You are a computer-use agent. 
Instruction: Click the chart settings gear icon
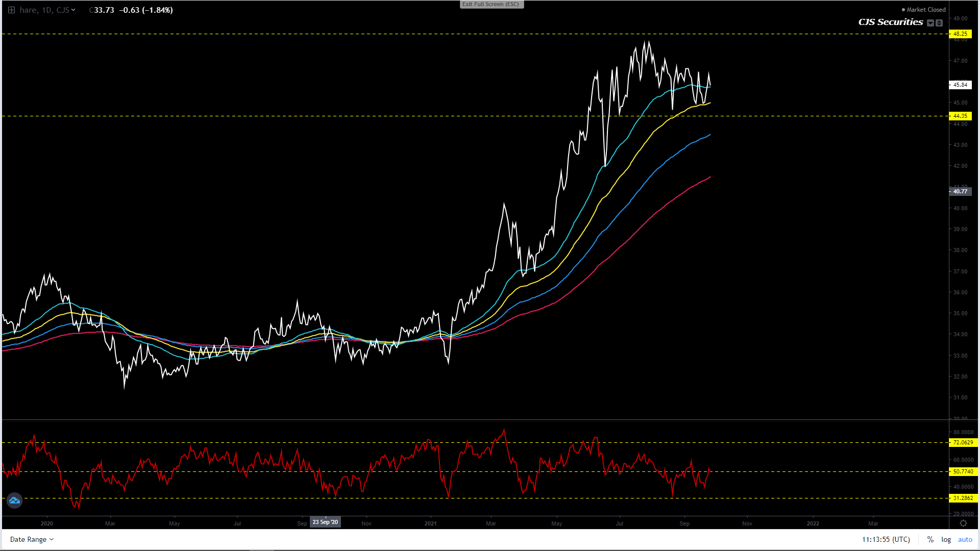[963, 523]
